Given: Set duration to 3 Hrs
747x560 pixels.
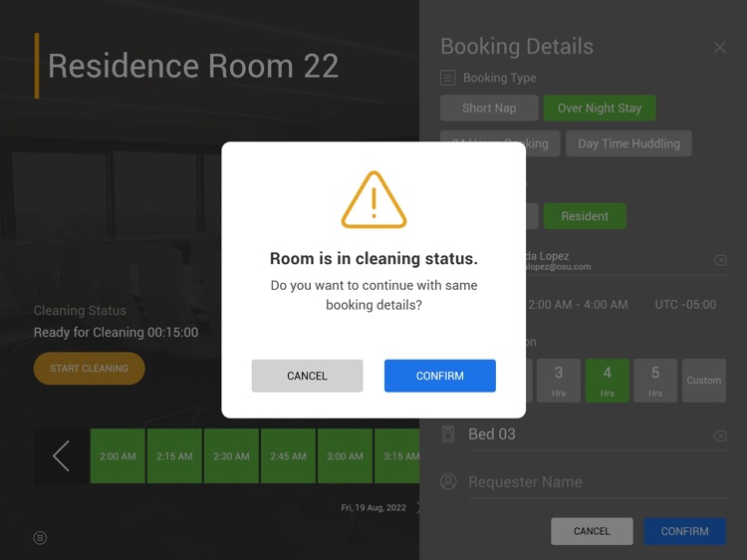Looking at the screenshot, I should point(559,381).
